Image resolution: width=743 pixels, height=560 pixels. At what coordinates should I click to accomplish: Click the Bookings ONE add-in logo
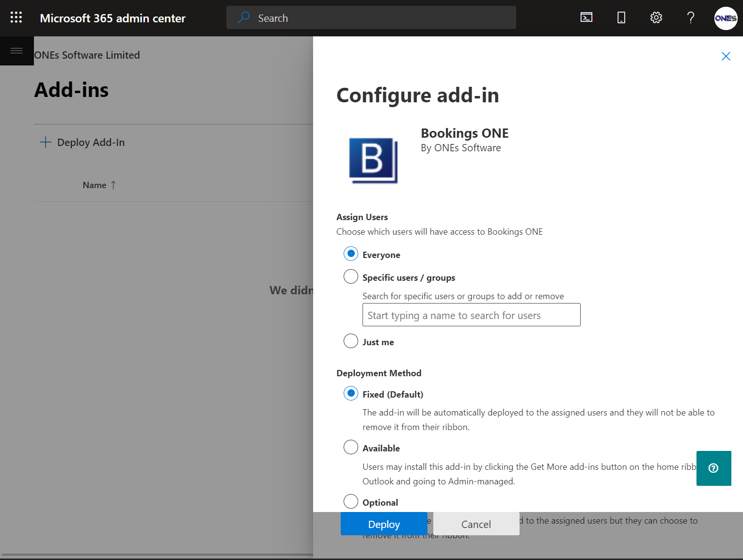point(373,160)
